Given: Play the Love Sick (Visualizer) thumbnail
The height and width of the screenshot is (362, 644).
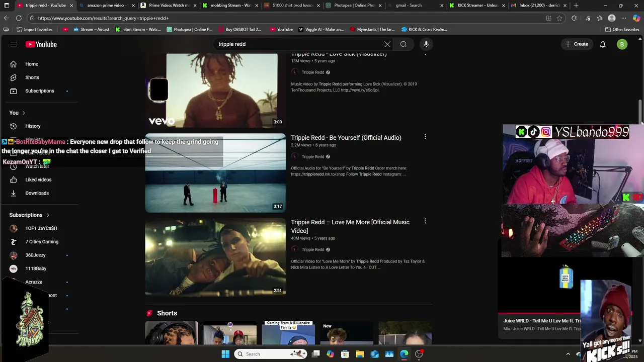Looking at the screenshot, I should [x=215, y=90].
